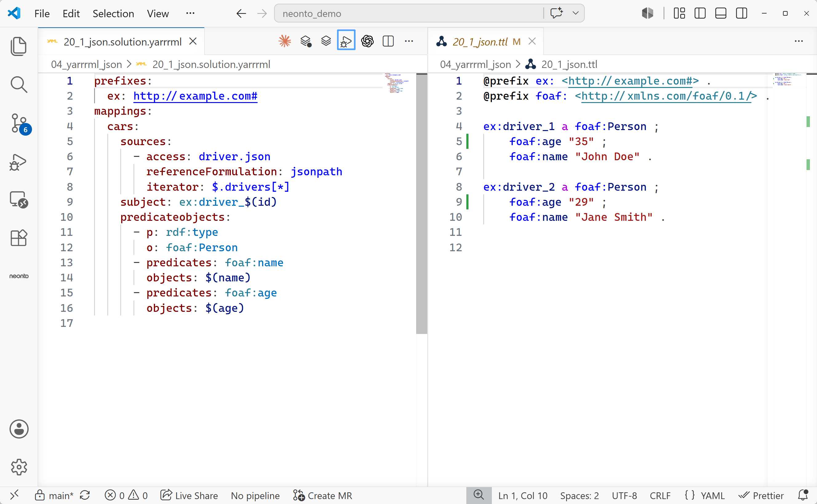Go back with the navigation arrow
This screenshot has width=817, height=504.
pos(241,13)
